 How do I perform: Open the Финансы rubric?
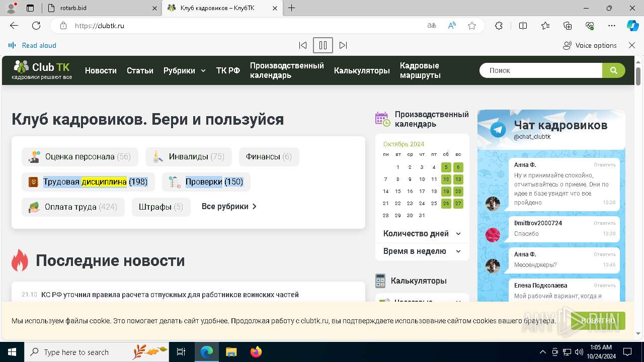(x=269, y=157)
